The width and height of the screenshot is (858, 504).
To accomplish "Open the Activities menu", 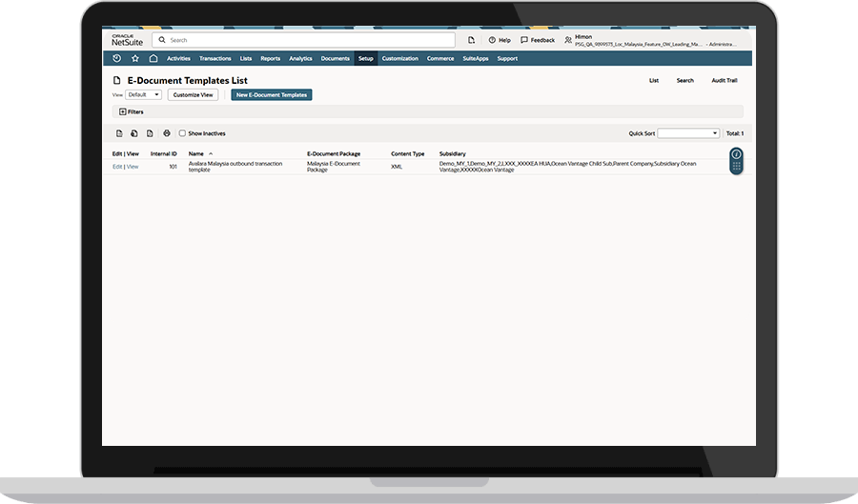I will [178, 58].
